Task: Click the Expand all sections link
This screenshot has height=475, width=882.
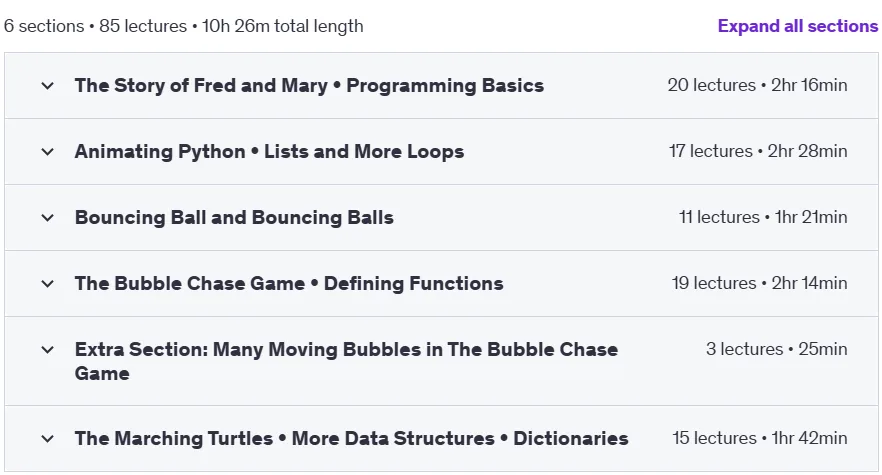Action: click(x=798, y=26)
